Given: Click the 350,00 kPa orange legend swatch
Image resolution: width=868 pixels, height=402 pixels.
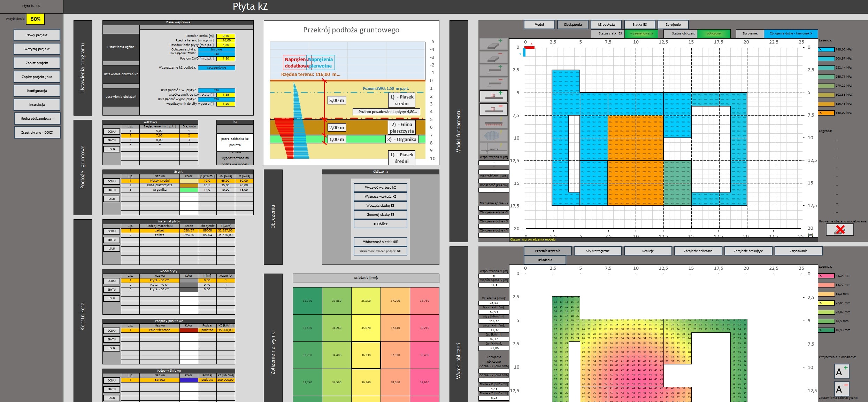Looking at the screenshot, I should 826,113.
